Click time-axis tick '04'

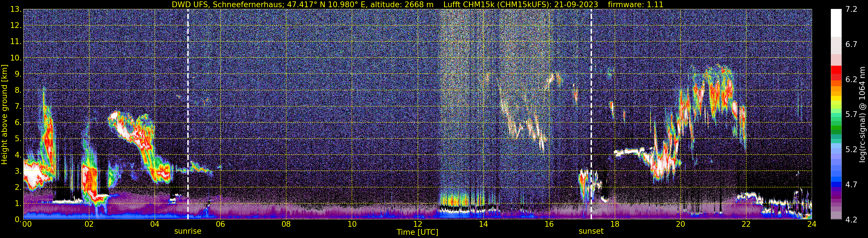click(155, 224)
